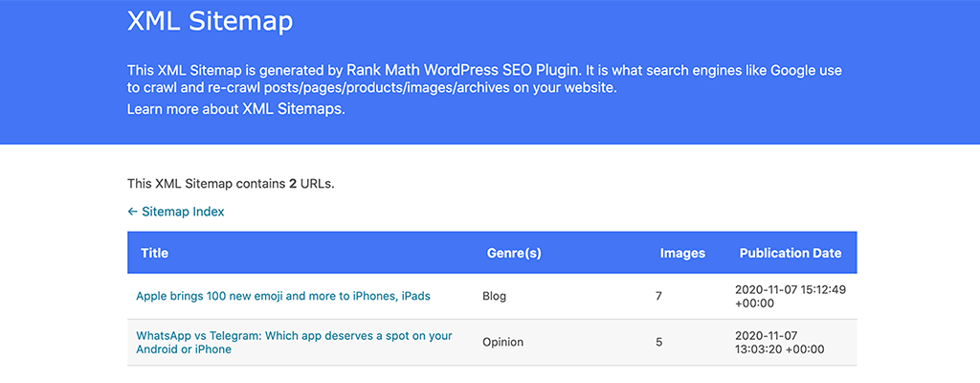This screenshot has height=383, width=980.
Task: Select the Blog genre cell
Action: [x=495, y=296]
